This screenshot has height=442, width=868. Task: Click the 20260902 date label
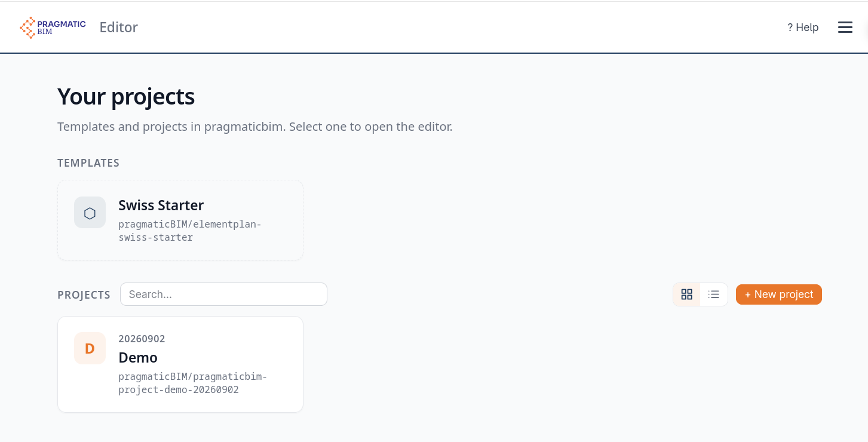142,339
